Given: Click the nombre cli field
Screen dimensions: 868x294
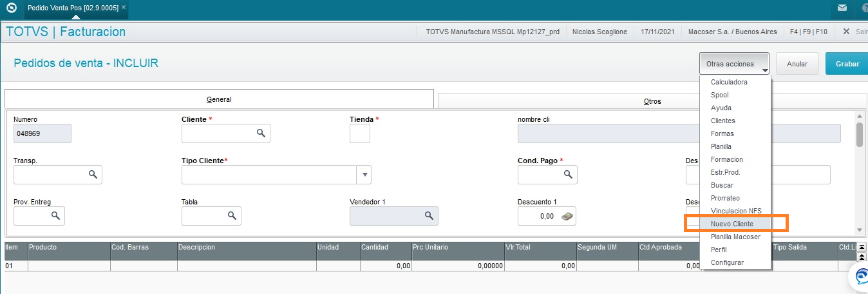Looking at the screenshot, I should [x=679, y=133].
